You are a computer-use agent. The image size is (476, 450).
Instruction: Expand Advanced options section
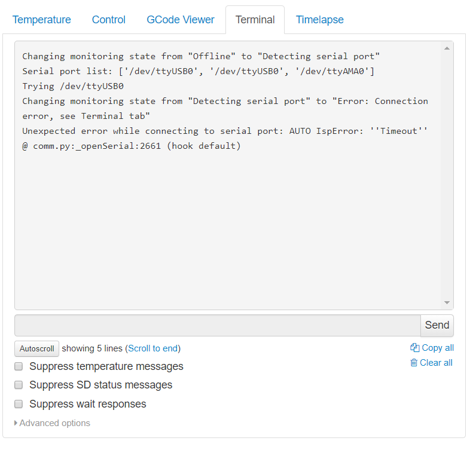click(x=52, y=423)
